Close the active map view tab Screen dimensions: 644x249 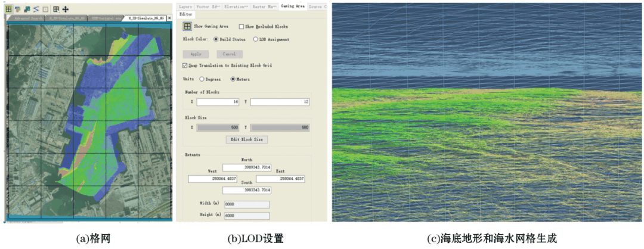(x=169, y=18)
